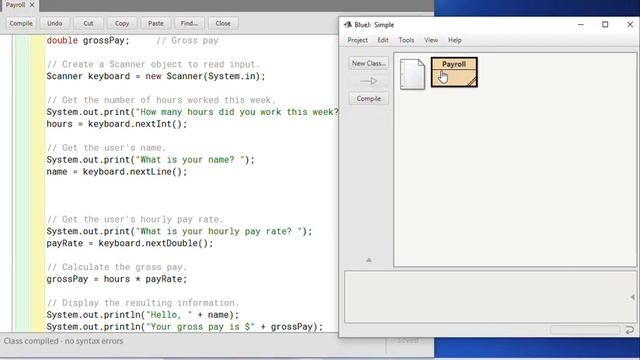640x360 pixels.
Task: Close the BlueJ Simple window
Action: [630, 24]
